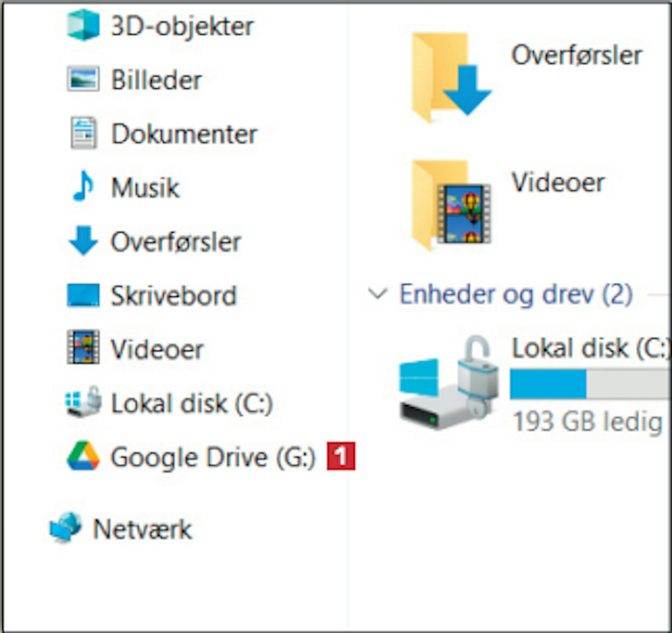Click the Musik note icon

coord(83,187)
